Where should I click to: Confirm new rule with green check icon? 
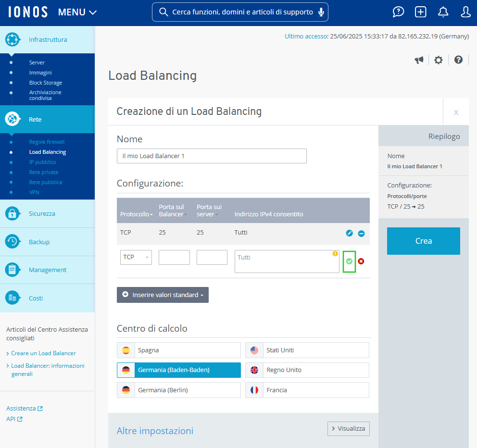(349, 261)
